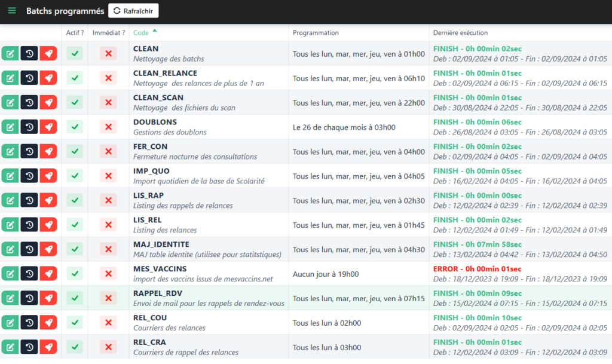Sort by the Code column header
The height and width of the screenshot is (364, 612).
point(141,33)
